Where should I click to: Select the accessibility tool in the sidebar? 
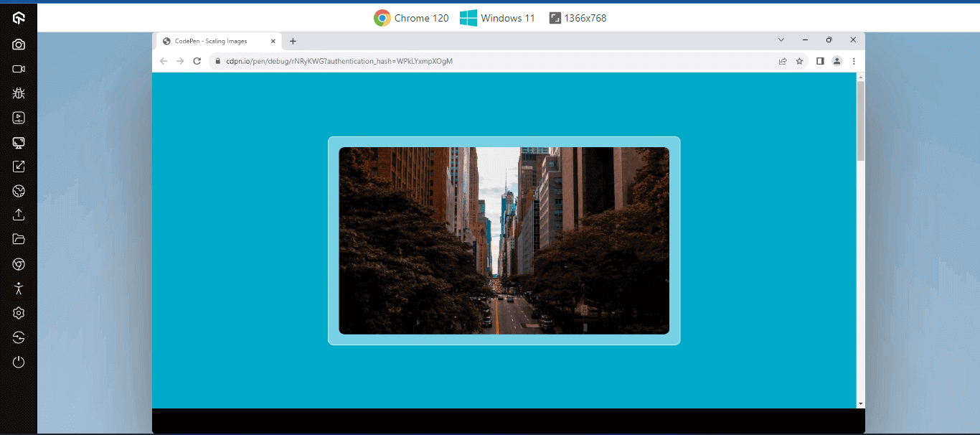[x=19, y=288]
